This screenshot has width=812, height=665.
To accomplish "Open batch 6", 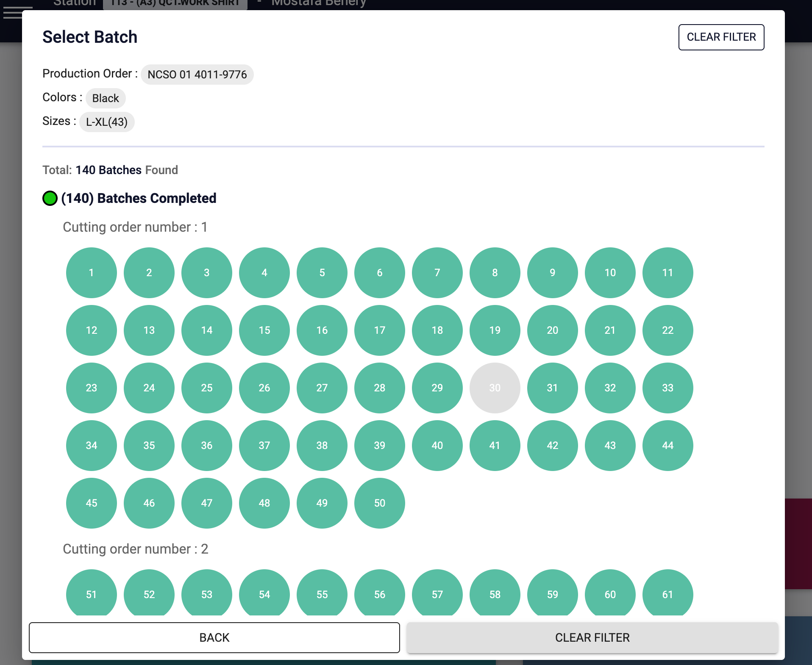I will [x=380, y=273].
